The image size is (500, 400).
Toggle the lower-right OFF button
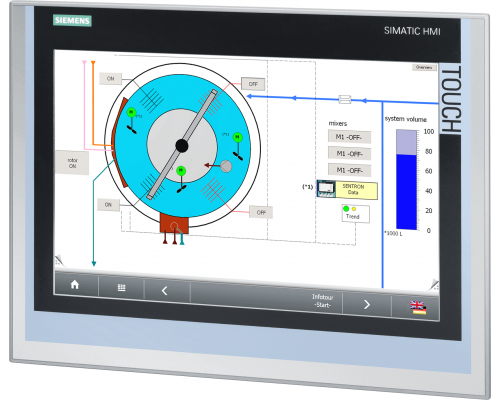(x=261, y=212)
